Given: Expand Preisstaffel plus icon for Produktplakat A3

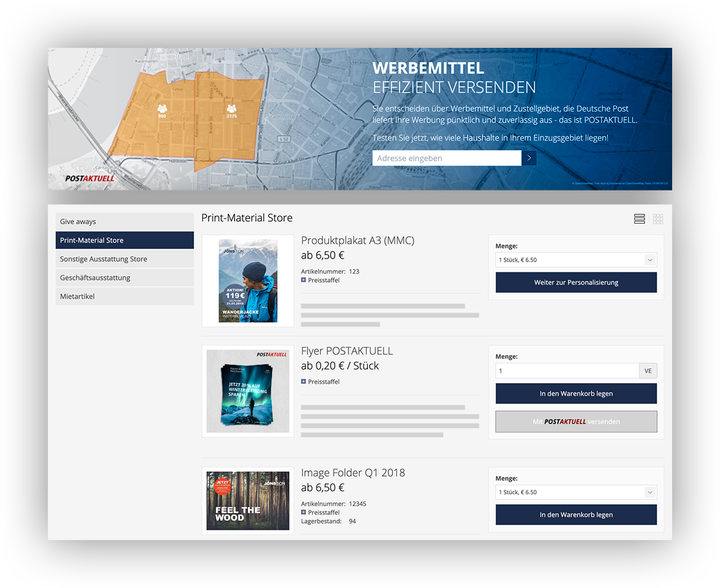Looking at the screenshot, I should click(303, 280).
